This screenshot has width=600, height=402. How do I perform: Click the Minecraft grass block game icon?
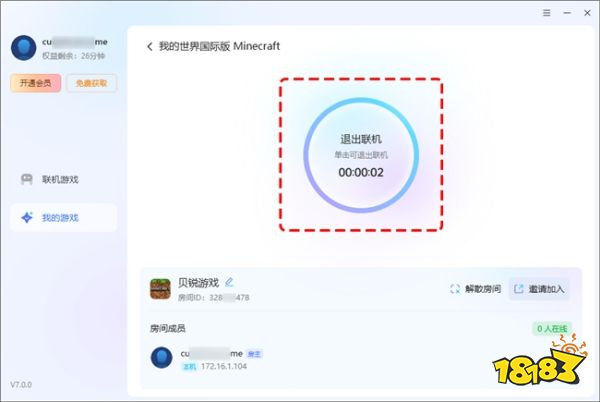pyautogui.click(x=160, y=289)
